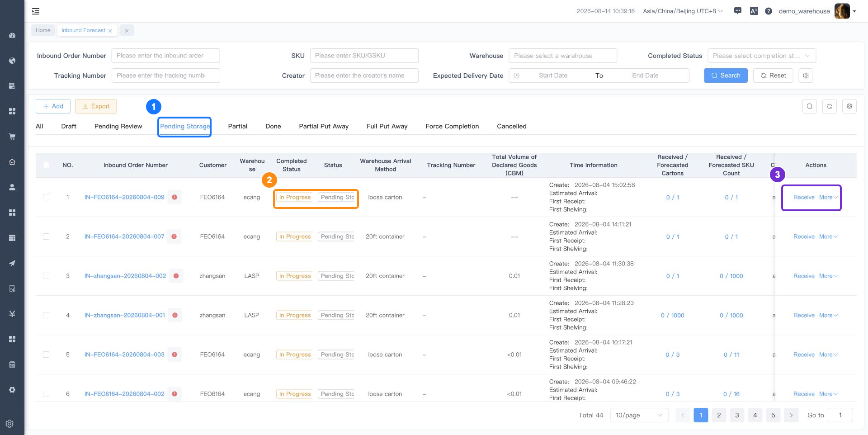Open order link IN-zhangsan-20260804-002
868x435 pixels.
pyautogui.click(x=125, y=276)
